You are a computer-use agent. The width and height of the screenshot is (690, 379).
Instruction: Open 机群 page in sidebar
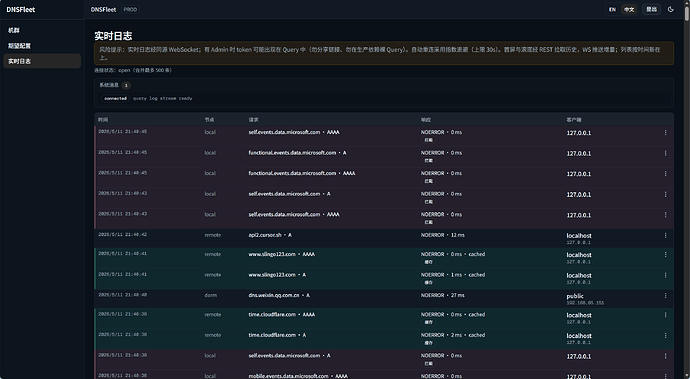pos(42,30)
